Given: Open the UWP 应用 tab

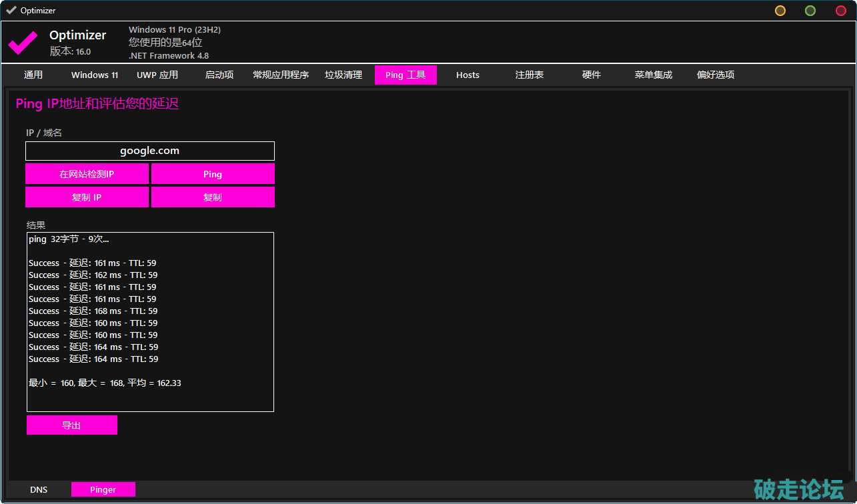Looking at the screenshot, I should [157, 75].
